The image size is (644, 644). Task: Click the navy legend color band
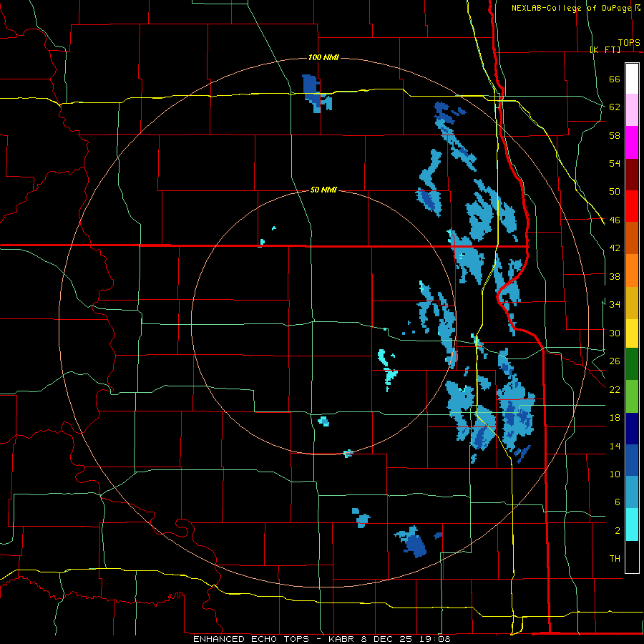pos(632,429)
